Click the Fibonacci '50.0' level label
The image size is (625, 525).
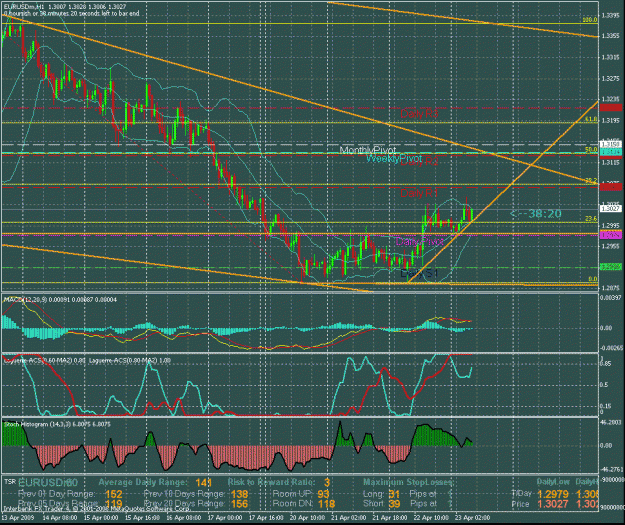[591, 149]
